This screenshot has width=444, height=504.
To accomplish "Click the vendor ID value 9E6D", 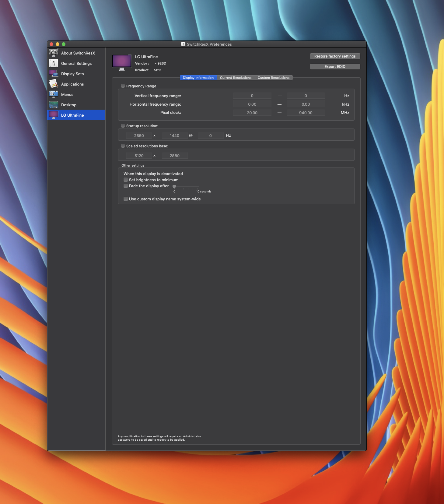I will coord(162,63).
